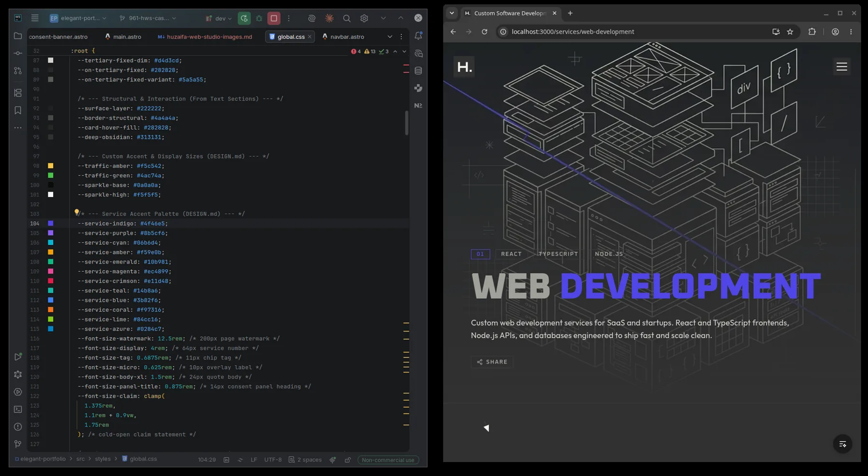Open WebStorm IDE settings gear

pos(364,18)
